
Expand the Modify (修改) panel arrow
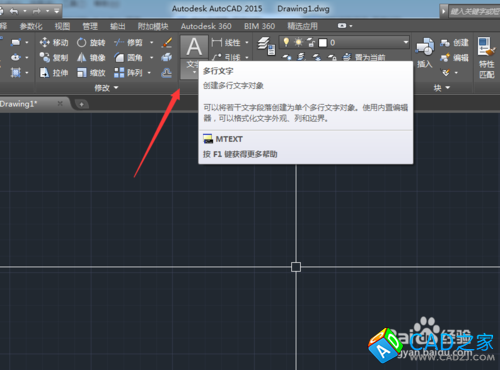pyautogui.click(x=116, y=88)
